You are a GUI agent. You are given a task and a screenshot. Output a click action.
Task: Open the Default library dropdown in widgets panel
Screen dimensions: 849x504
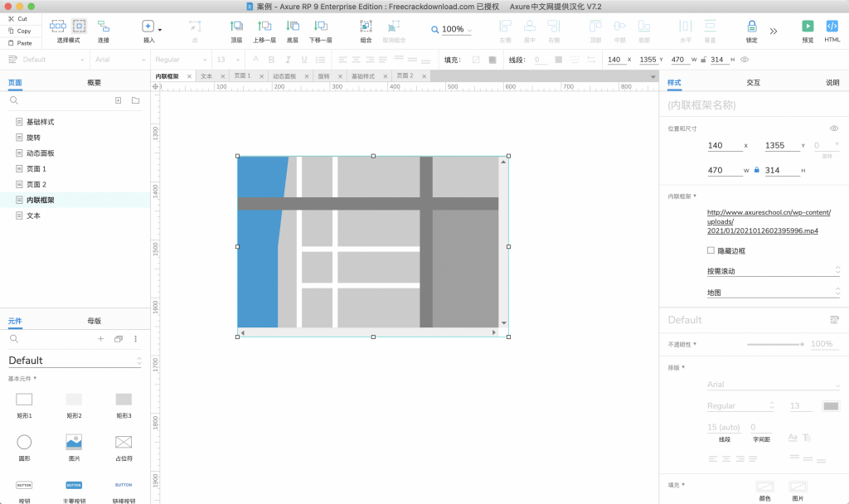[75, 361]
